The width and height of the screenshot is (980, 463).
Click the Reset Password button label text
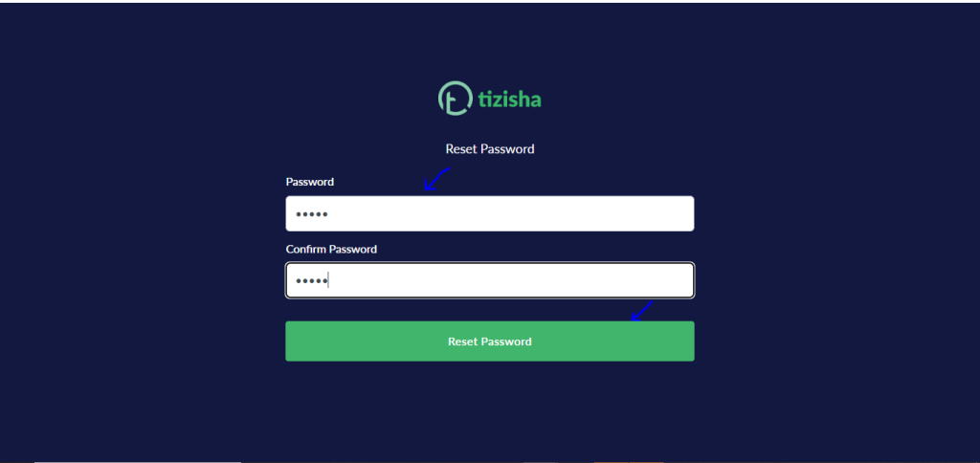point(489,342)
